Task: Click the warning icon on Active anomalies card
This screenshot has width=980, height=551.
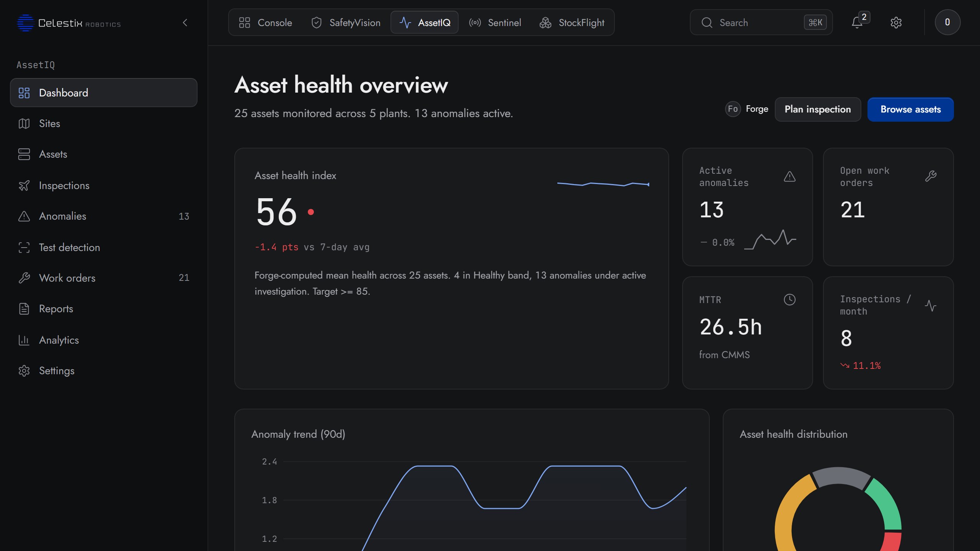Action: [x=789, y=176]
